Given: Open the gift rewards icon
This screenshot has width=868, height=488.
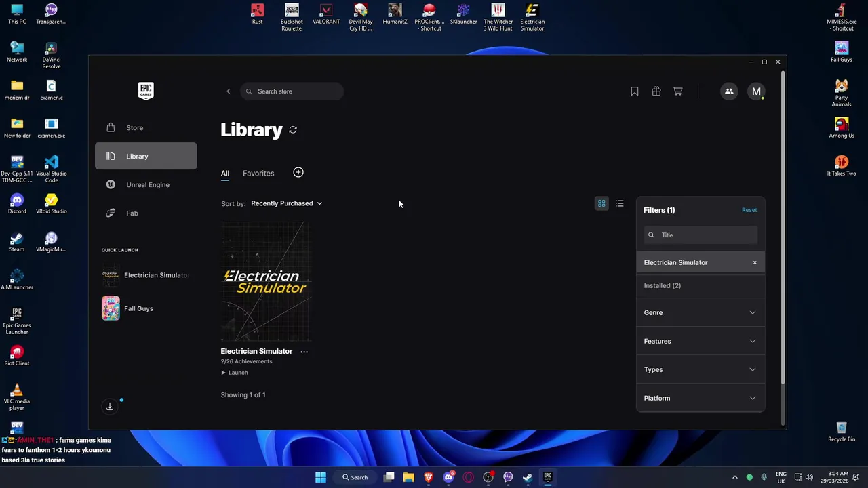Looking at the screenshot, I should coord(656,91).
